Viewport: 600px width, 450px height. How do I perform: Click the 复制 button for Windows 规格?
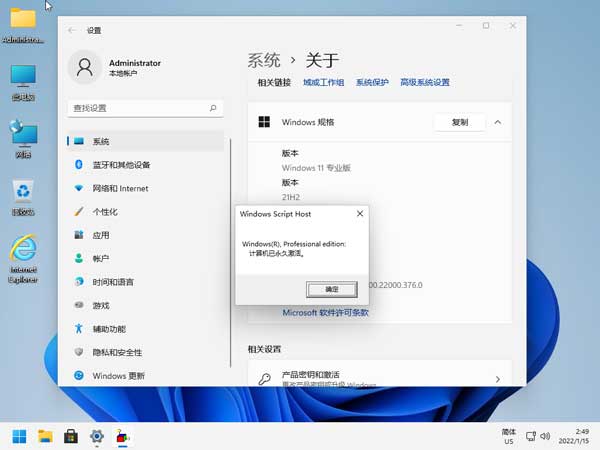(x=460, y=122)
